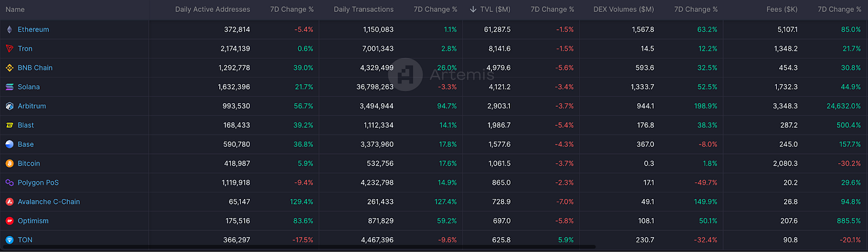868x252 pixels.
Task: Open the Avalanche C-Chain link
Action: (x=49, y=201)
